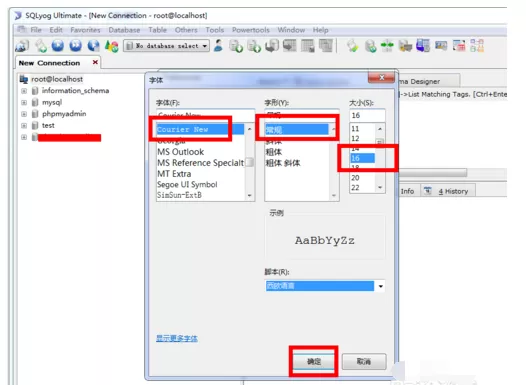Image resolution: width=526 pixels, height=385 pixels.
Task: Open the Table menu
Action: point(157,30)
